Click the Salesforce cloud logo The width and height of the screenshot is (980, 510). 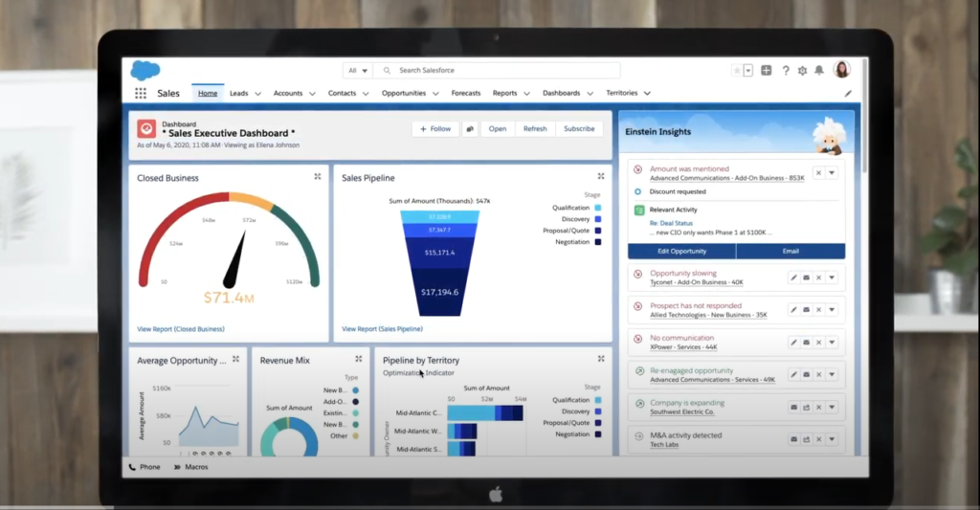click(x=145, y=70)
